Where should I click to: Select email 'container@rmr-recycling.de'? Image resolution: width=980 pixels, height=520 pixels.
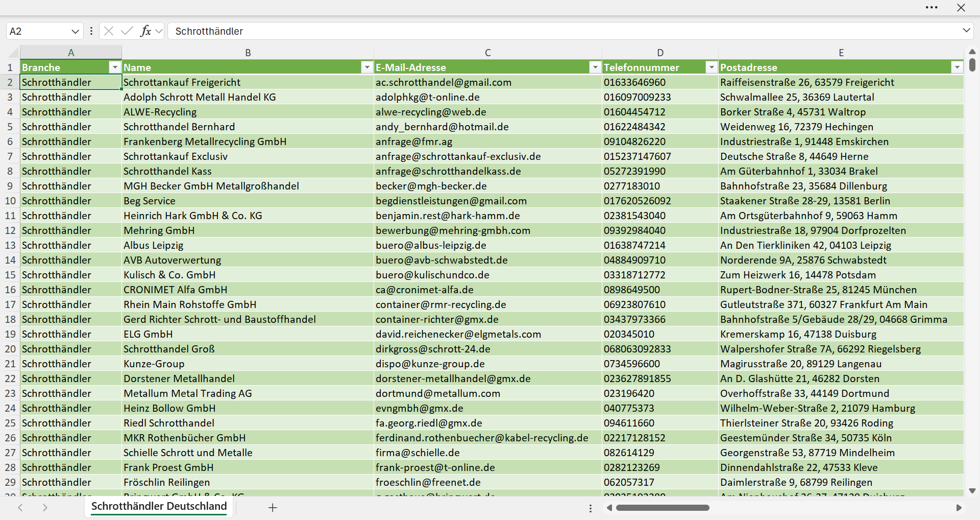click(488, 304)
